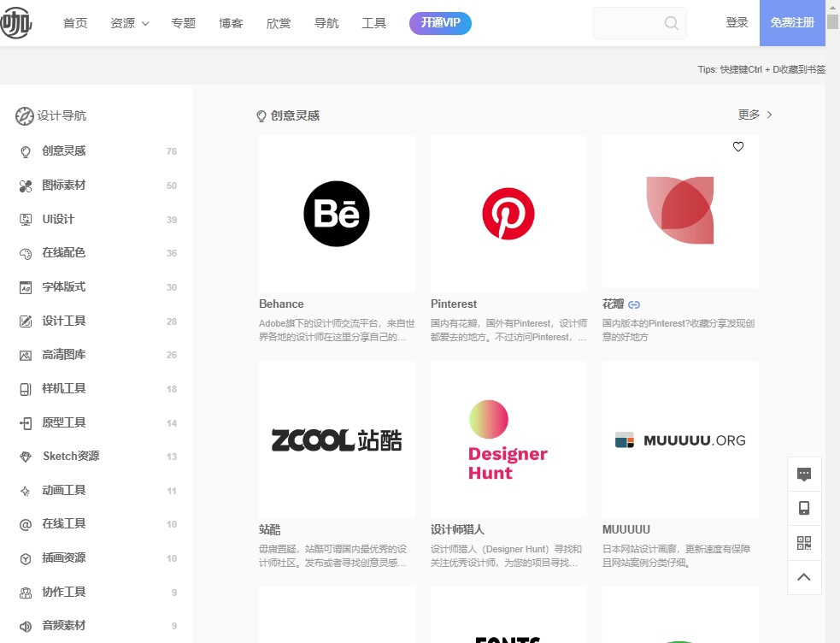Click the Pinterest title link
Viewport: 840px width, 643px height.
(x=454, y=304)
